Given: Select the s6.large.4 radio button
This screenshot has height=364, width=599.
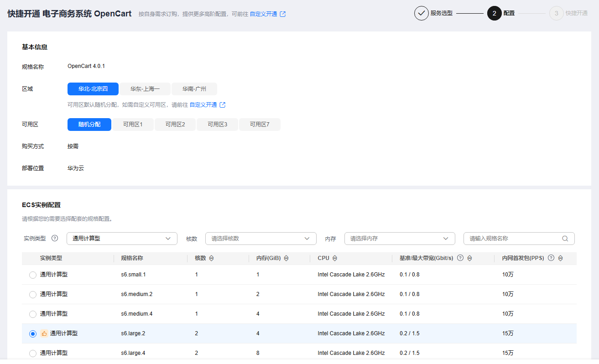Looking at the screenshot, I should point(33,354).
